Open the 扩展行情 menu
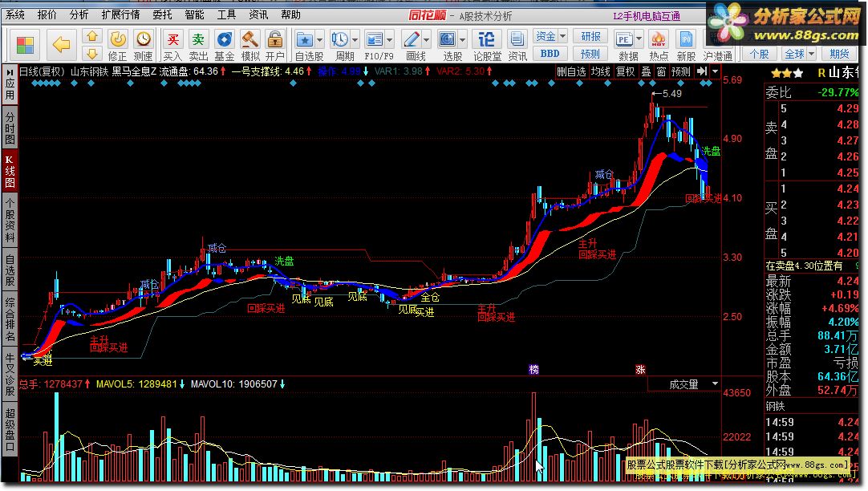868x491 pixels. (x=121, y=15)
